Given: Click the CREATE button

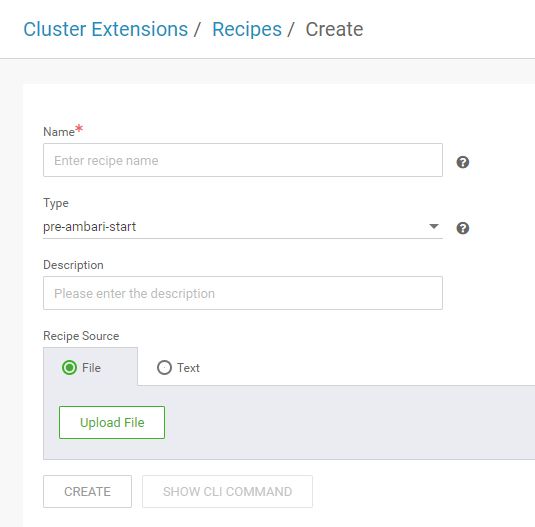Looking at the screenshot, I should (87, 492).
